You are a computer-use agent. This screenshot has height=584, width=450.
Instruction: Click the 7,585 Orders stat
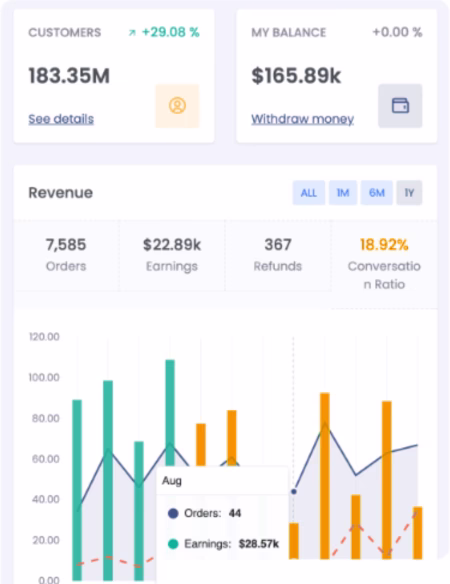[x=66, y=255]
